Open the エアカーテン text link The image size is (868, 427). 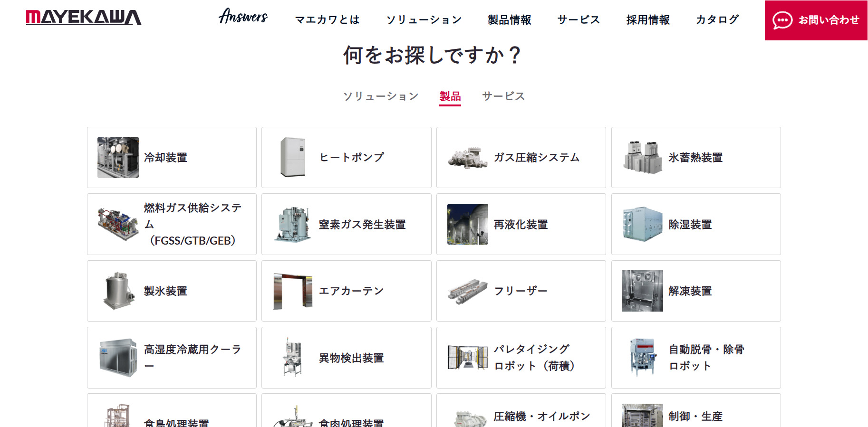coord(351,291)
